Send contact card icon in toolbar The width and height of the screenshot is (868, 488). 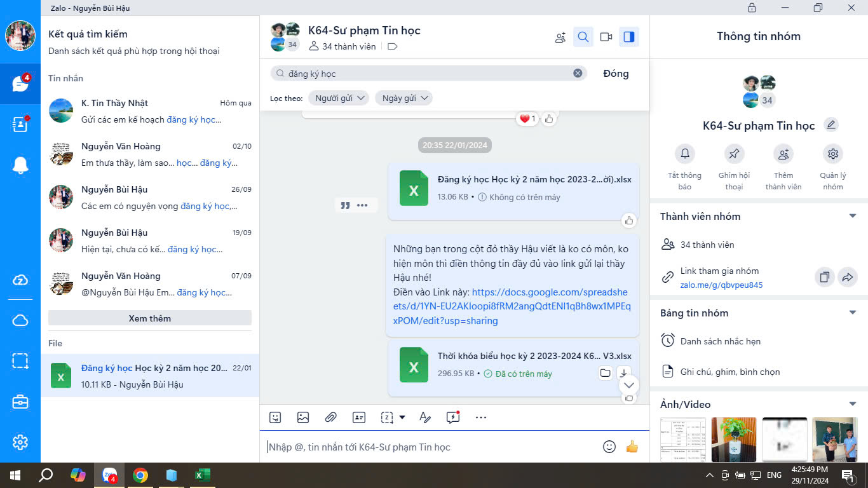click(359, 417)
